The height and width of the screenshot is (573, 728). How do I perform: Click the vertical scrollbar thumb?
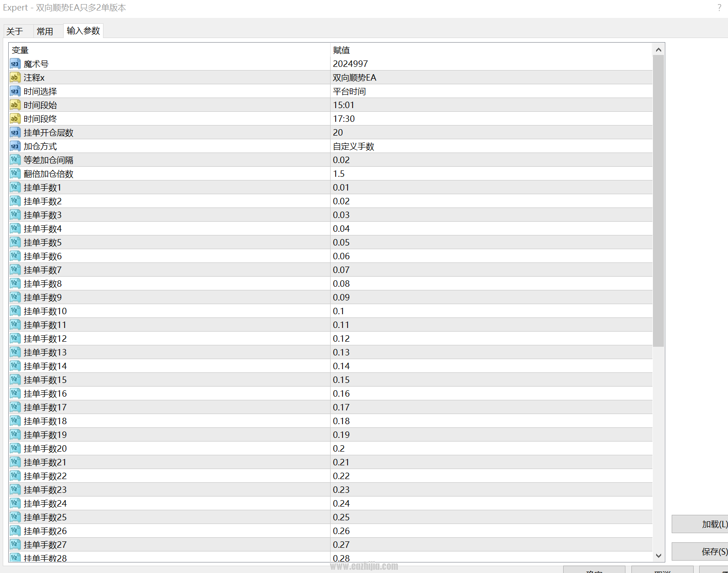(x=658, y=201)
